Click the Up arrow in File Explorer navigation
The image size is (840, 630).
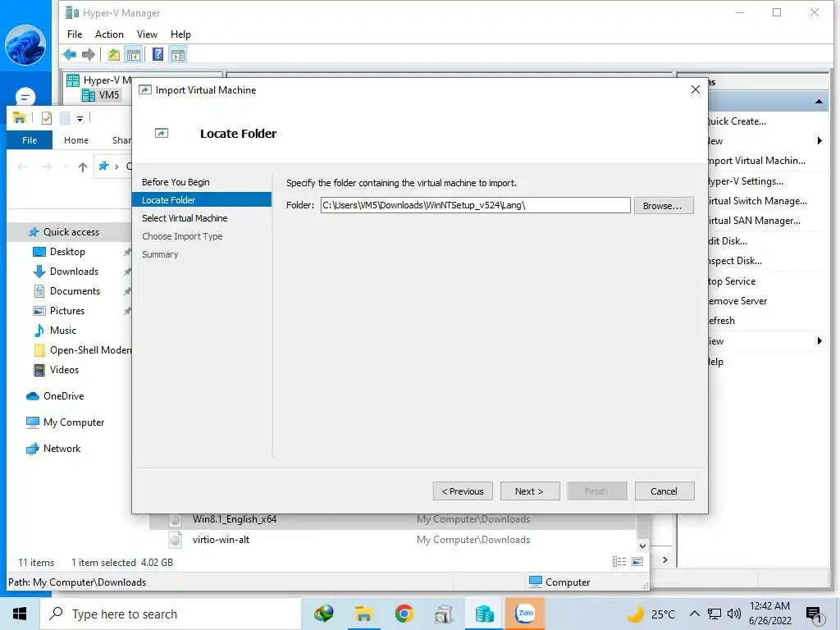(x=83, y=167)
